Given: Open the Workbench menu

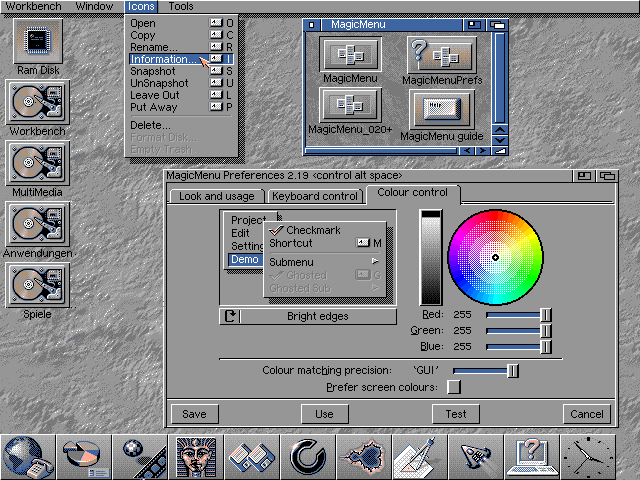Looking at the screenshot, I should pyautogui.click(x=33, y=6).
